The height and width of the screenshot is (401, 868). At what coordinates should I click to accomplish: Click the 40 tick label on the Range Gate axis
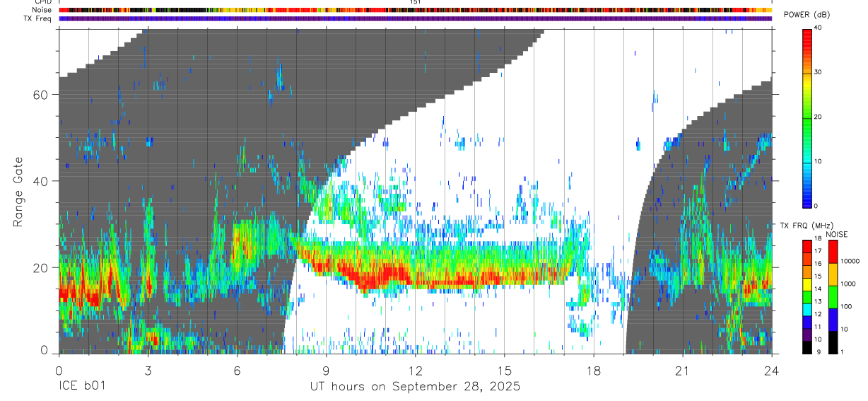coord(40,181)
